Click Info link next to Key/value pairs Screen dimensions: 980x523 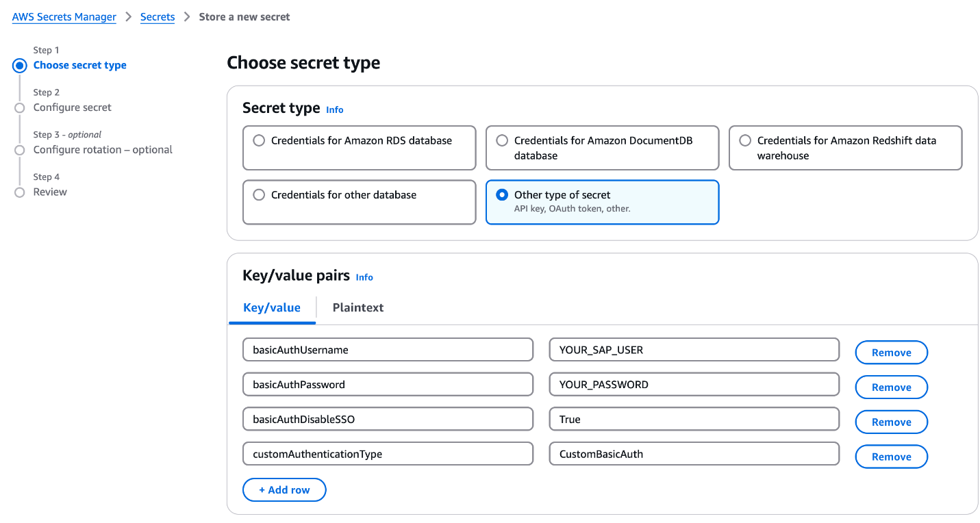[x=364, y=277]
